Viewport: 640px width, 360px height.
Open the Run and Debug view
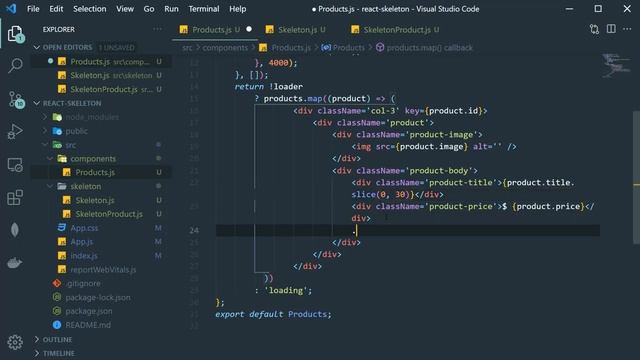click(15, 131)
